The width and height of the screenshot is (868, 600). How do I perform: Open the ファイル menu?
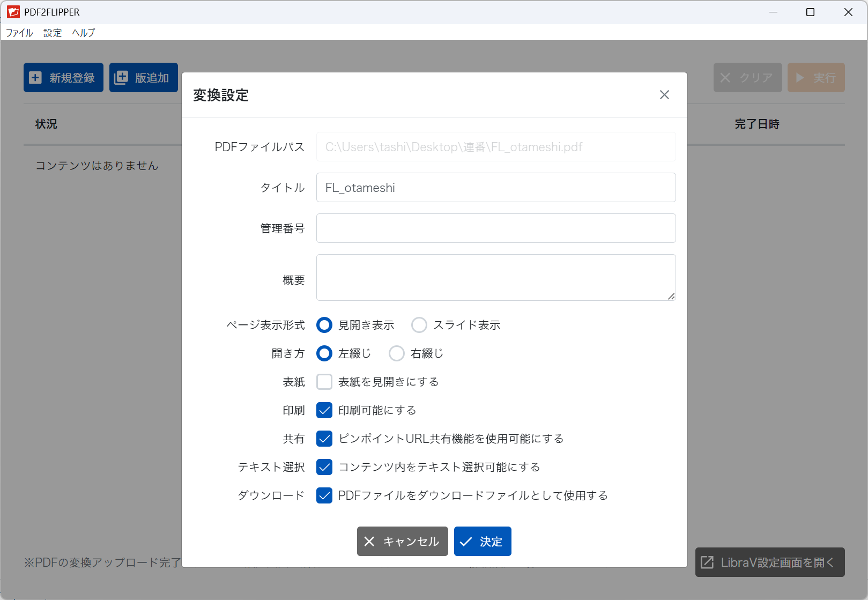click(x=19, y=33)
